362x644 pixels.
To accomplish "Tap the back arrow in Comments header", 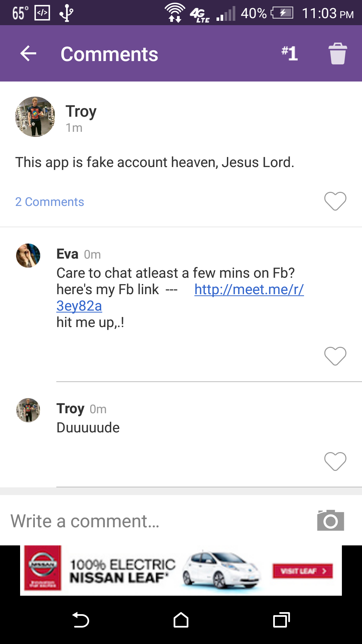I will click(28, 54).
